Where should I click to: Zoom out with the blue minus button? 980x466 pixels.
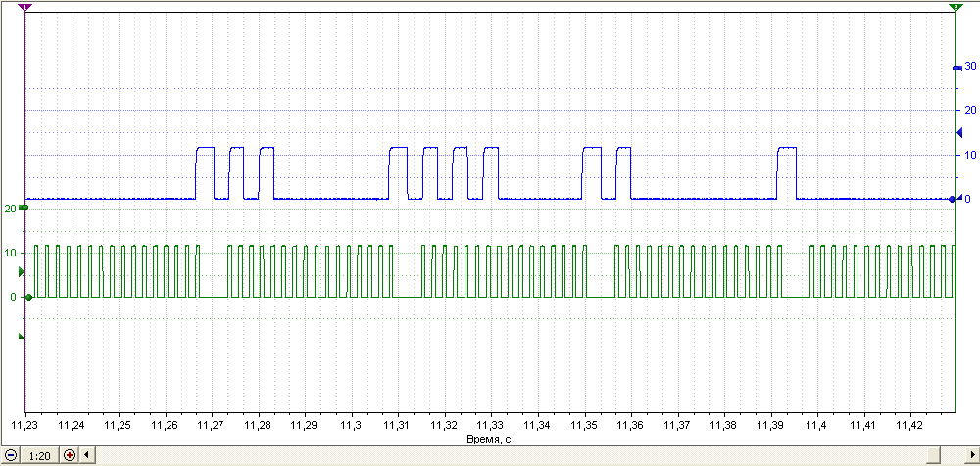(10, 455)
